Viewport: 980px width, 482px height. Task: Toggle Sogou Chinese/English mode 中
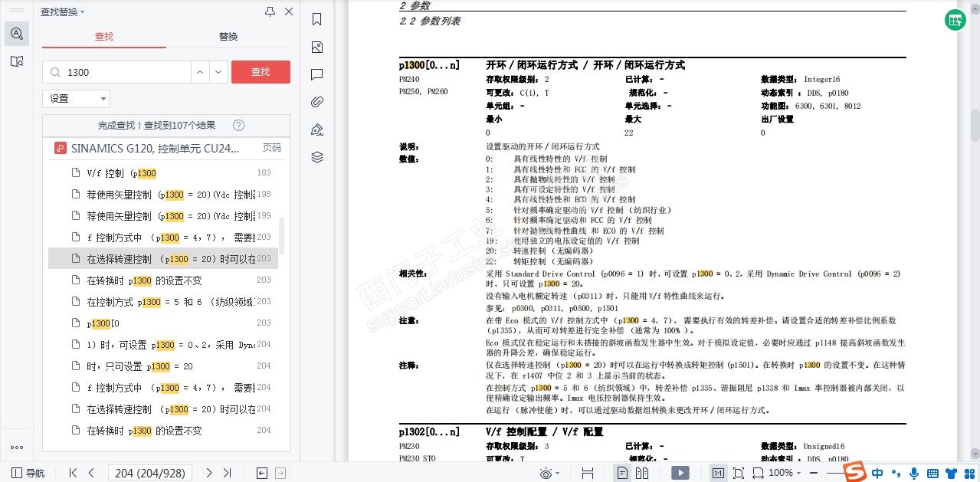[x=877, y=473]
